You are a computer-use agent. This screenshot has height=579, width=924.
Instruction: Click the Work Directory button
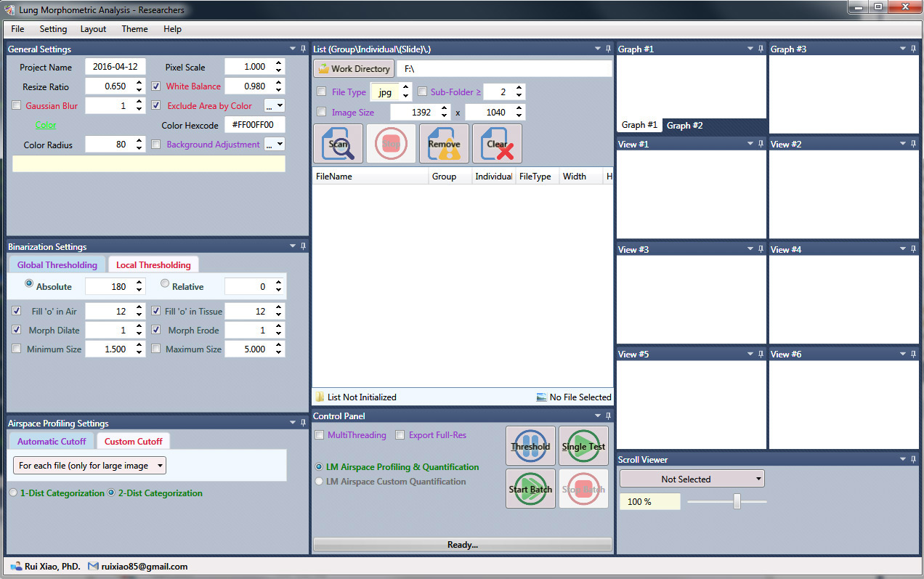coord(354,69)
